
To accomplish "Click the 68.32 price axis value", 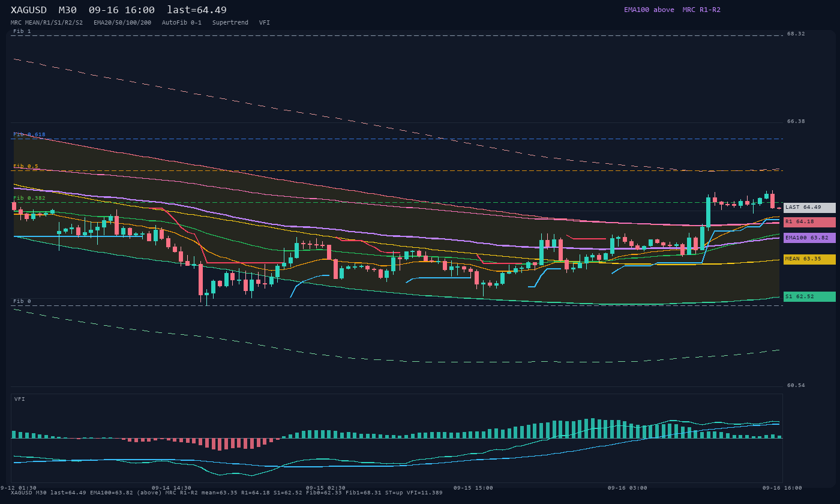I will click(x=796, y=34).
